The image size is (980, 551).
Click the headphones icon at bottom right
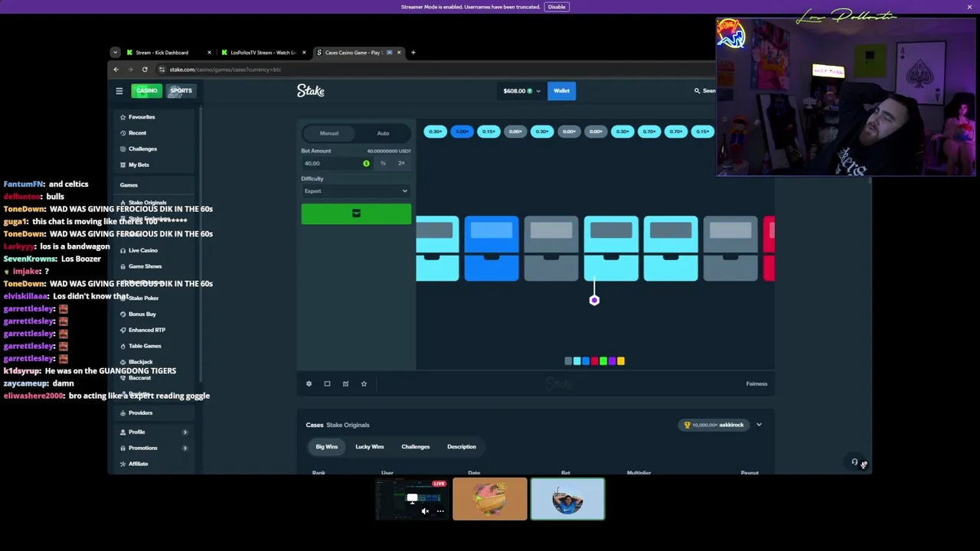[854, 462]
